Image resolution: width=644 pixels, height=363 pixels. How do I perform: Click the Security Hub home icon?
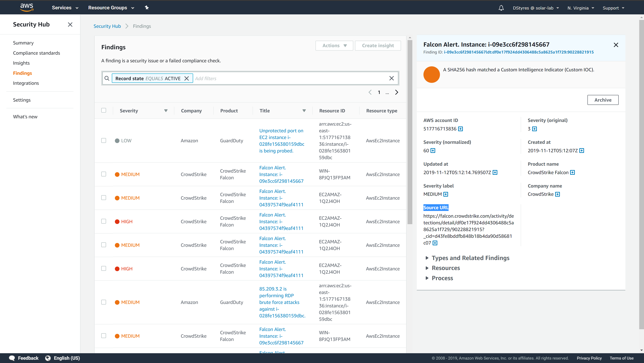[x=107, y=26]
